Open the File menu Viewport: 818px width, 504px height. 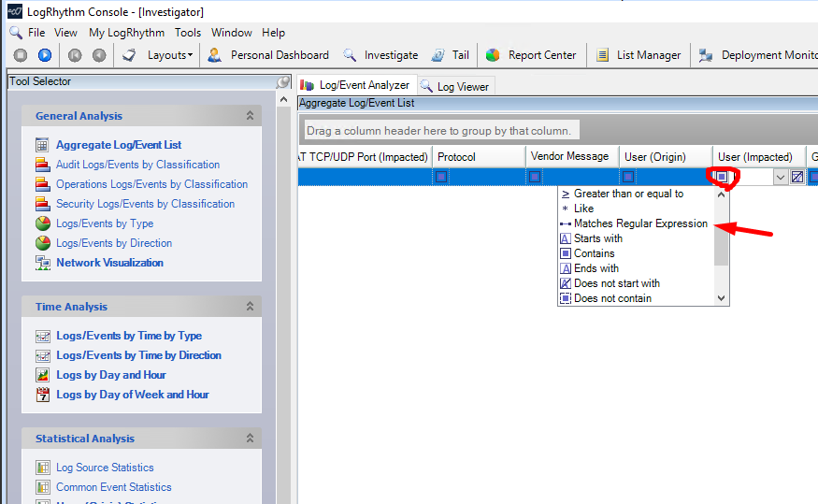[x=36, y=33]
